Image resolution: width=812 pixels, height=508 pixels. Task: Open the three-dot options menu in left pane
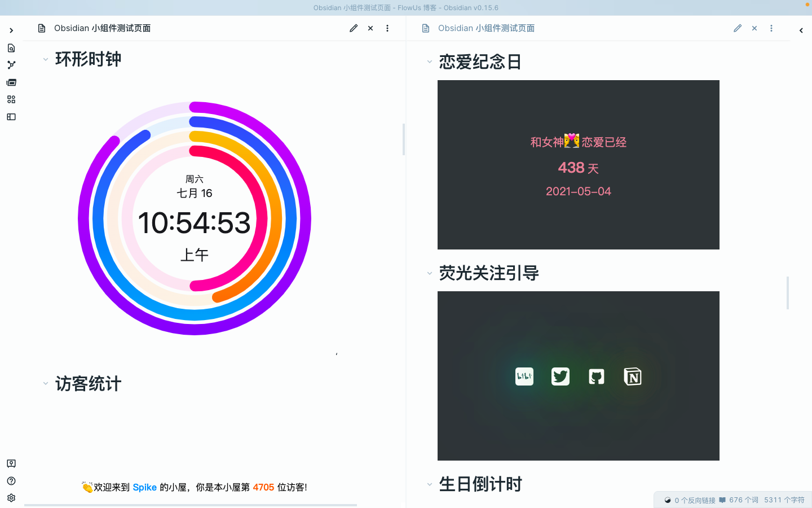(x=387, y=28)
